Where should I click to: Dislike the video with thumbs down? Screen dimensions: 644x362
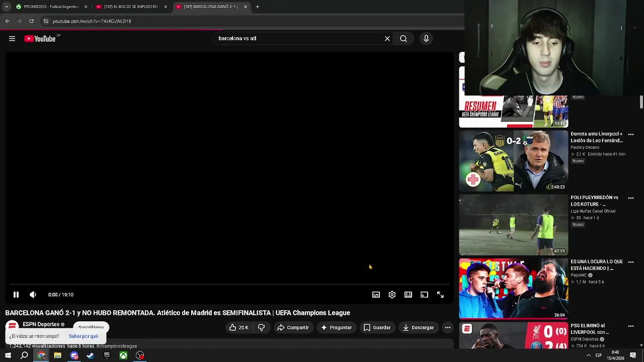pyautogui.click(x=261, y=327)
